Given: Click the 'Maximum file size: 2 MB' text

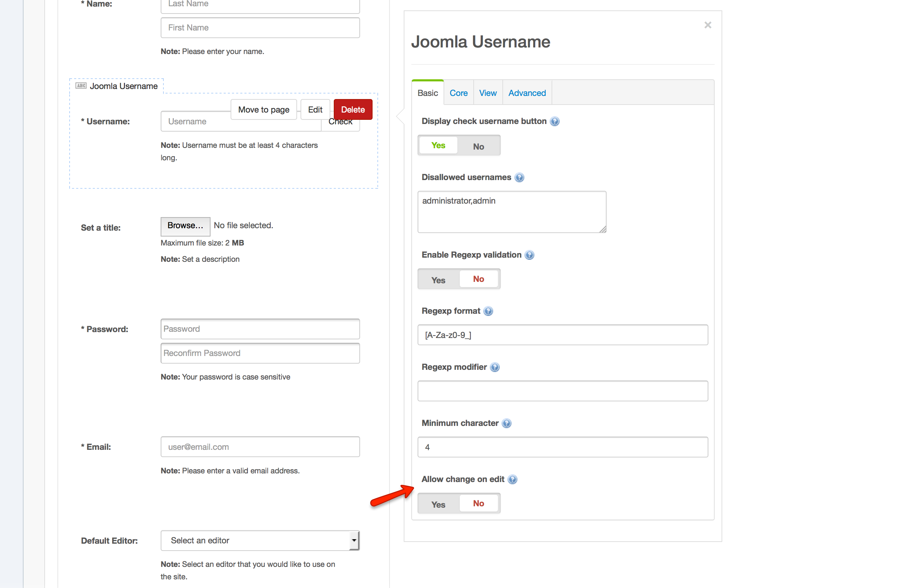Looking at the screenshot, I should pos(202,243).
